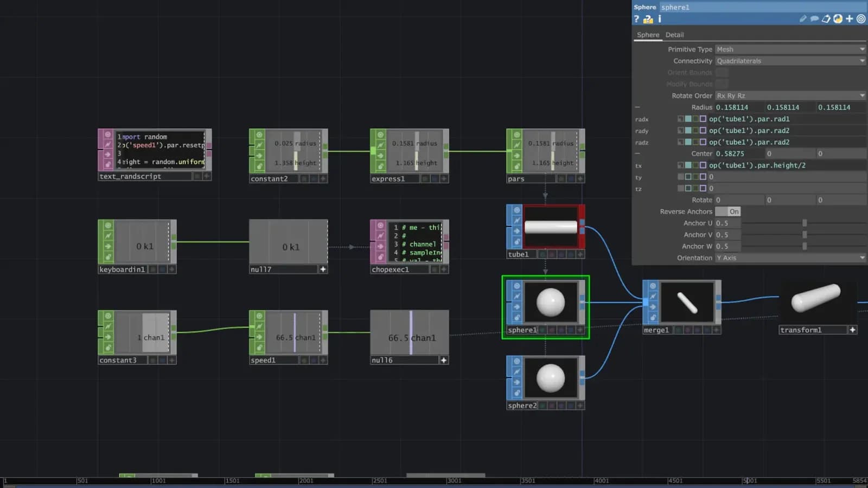Set radx parameter to expression mode teal square
The width and height of the screenshot is (868, 488).
(688, 119)
